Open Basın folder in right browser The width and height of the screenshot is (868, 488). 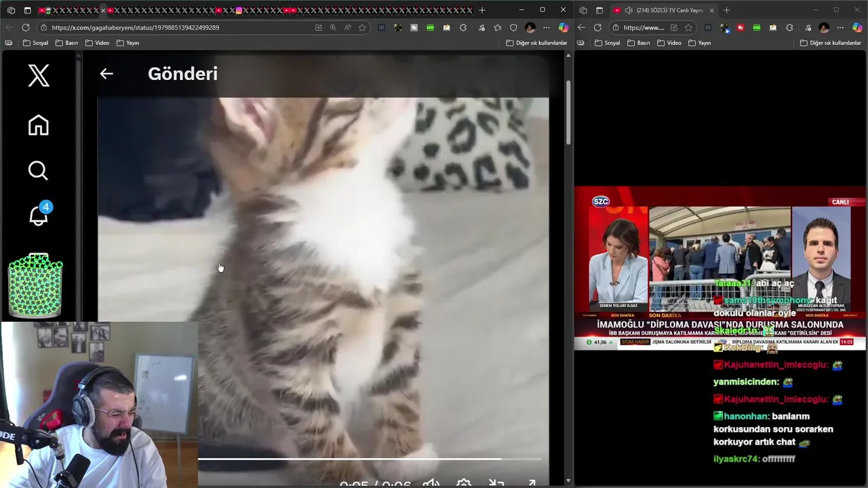pyautogui.click(x=639, y=43)
